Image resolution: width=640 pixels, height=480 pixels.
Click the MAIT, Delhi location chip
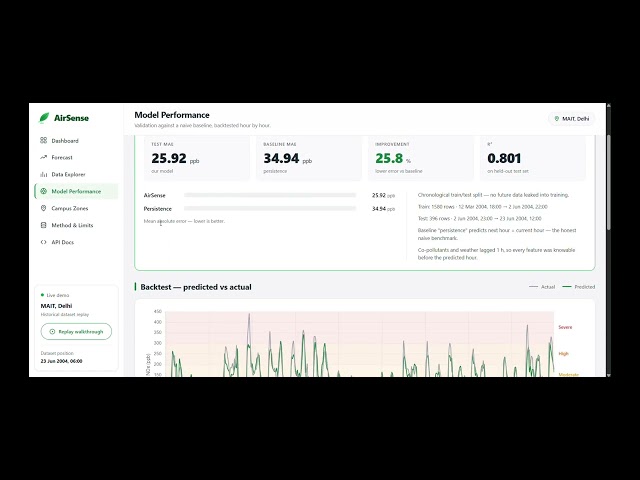[571, 119]
